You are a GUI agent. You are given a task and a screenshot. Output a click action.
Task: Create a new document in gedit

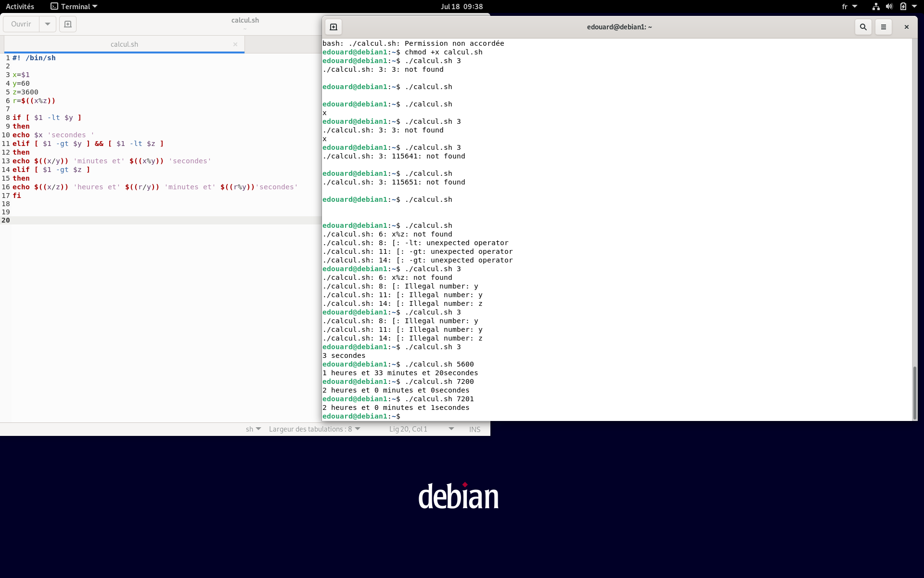coord(68,24)
